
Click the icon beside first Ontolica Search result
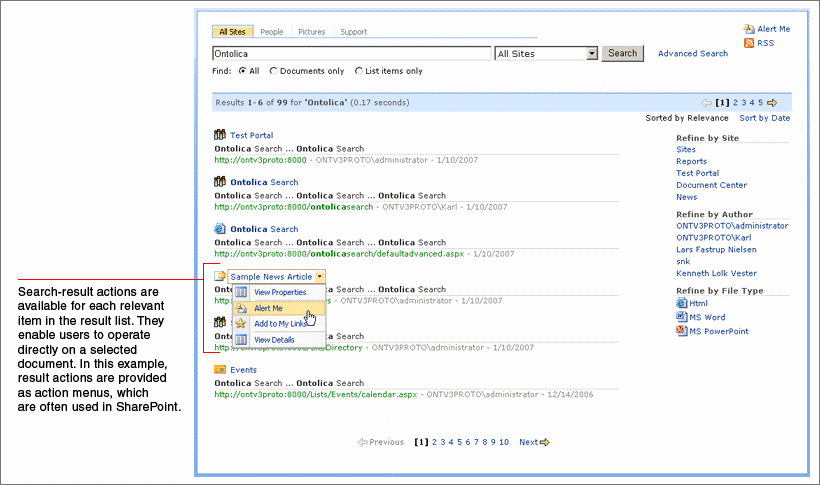[220, 182]
